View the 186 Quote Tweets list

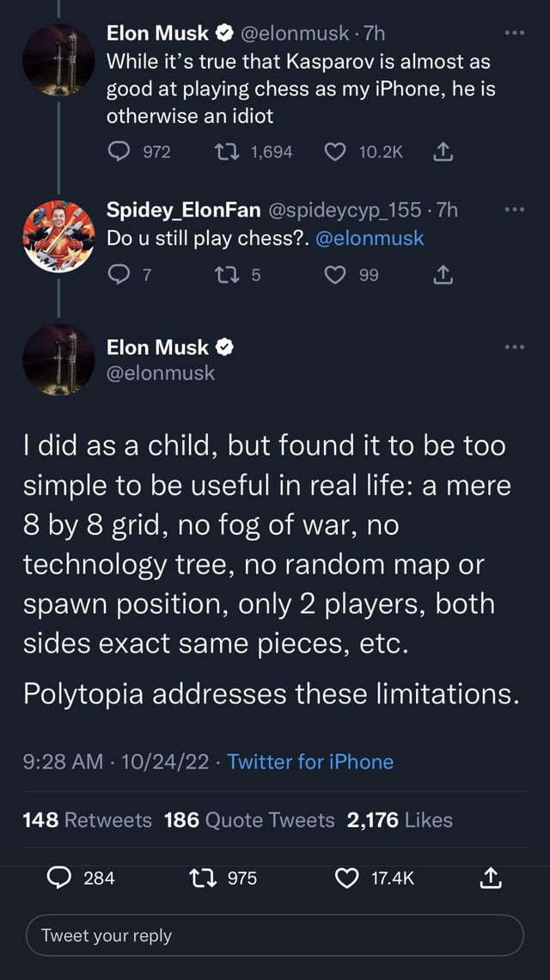coord(249,820)
